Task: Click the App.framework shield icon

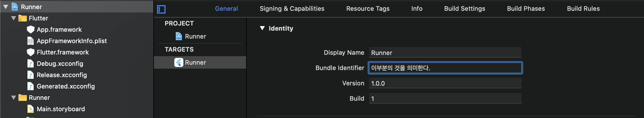Action: click(31, 29)
